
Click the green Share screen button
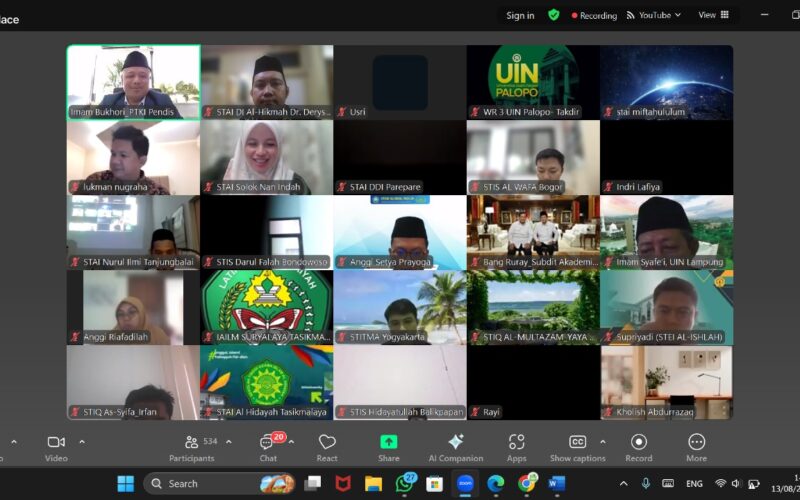pos(389,448)
